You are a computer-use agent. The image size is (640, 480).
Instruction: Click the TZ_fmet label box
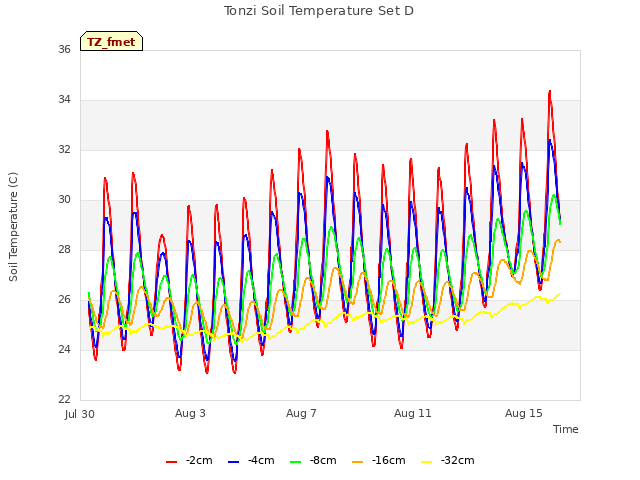[x=111, y=41]
